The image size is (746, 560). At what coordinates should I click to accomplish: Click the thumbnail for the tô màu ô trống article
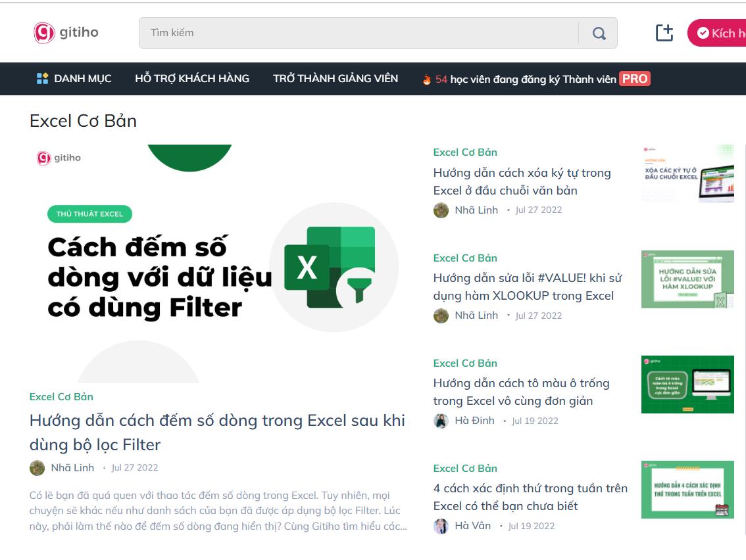pyautogui.click(x=687, y=385)
